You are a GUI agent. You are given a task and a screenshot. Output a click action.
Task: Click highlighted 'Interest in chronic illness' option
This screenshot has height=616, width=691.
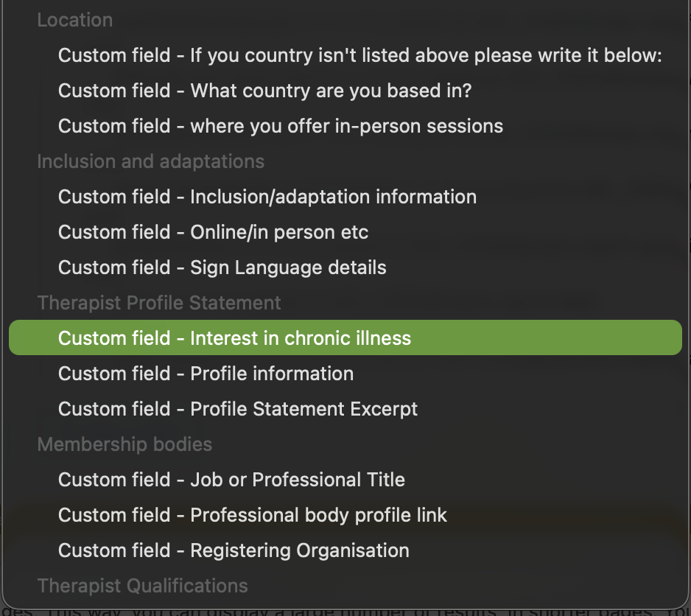(x=234, y=338)
